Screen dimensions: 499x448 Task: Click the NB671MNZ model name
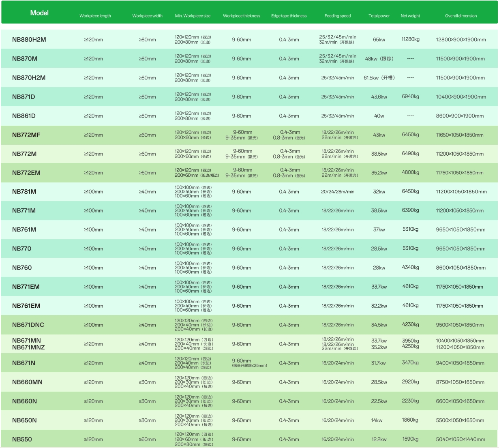tap(28, 347)
